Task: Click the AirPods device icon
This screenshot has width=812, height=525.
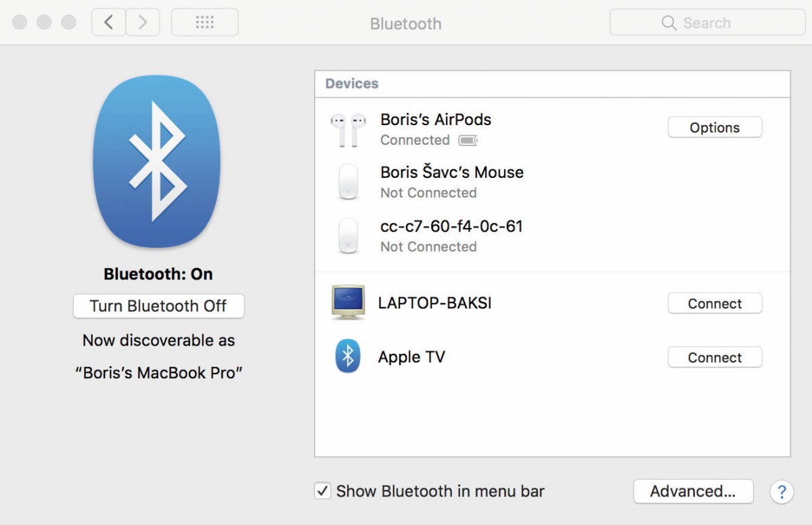Action: (x=348, y=130)
